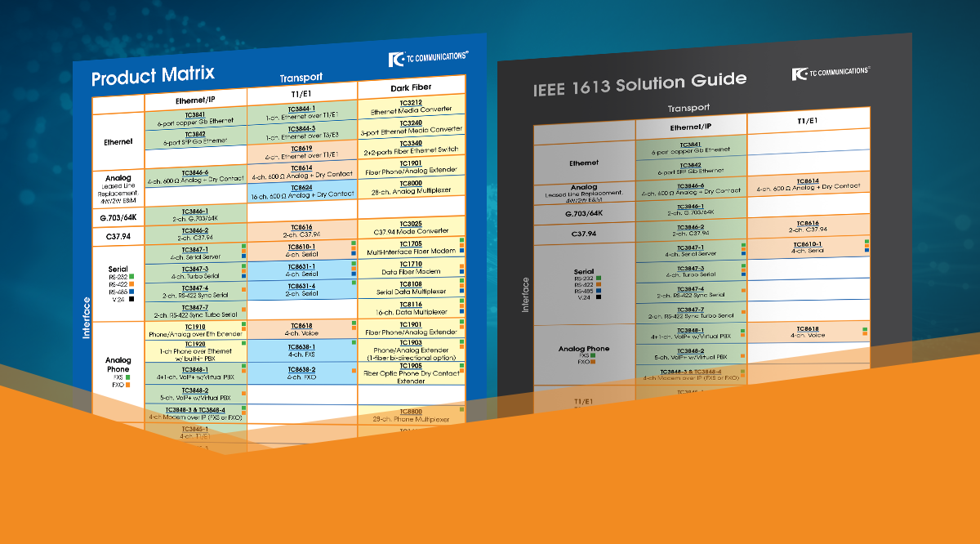Click TC3841 cell in IEEE 1613 guide
Screen dimensions: 980x544
(690, 147)
